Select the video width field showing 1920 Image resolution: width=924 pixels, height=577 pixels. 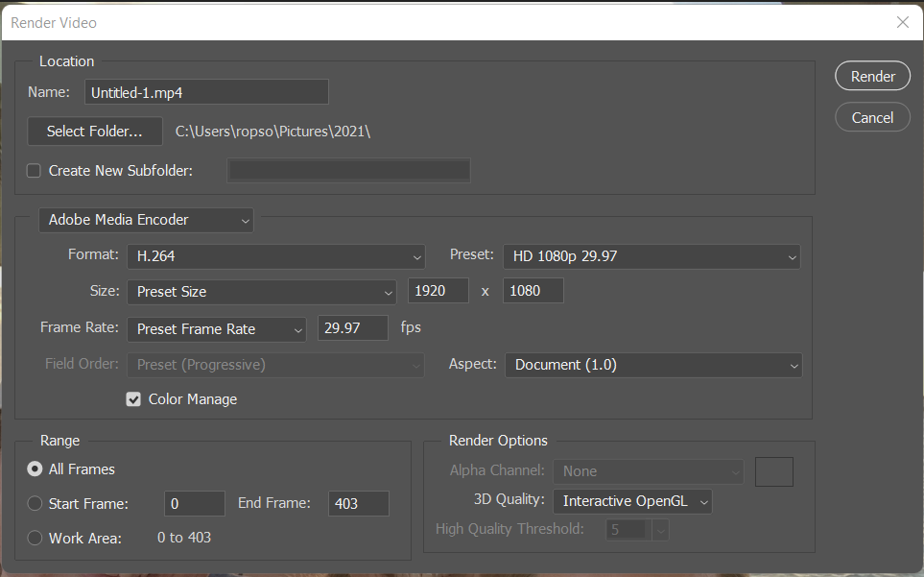438,290
